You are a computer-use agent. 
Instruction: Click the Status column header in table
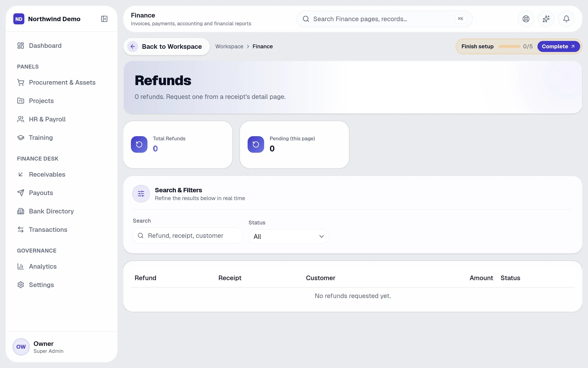click(510, 278)
